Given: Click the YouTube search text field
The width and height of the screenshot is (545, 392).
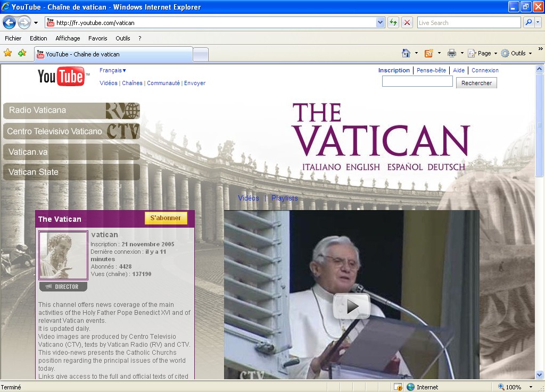Looking at the screenshot, I should pos(417,81).
